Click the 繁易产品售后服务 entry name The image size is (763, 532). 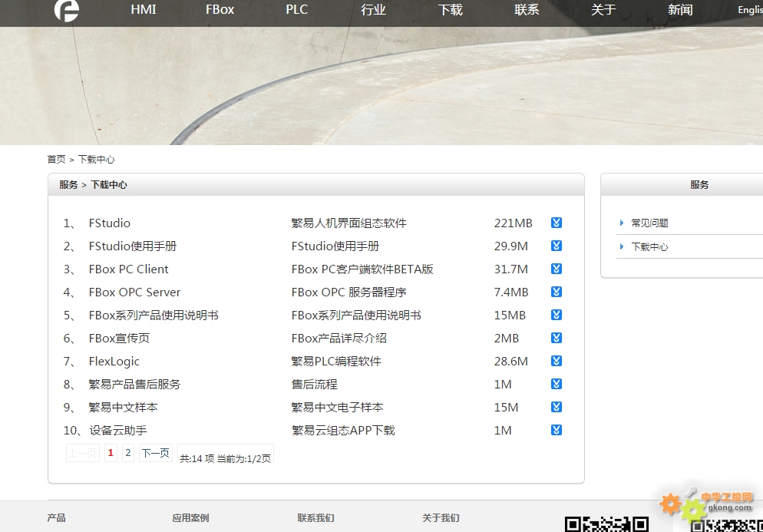tap(134, 384)
